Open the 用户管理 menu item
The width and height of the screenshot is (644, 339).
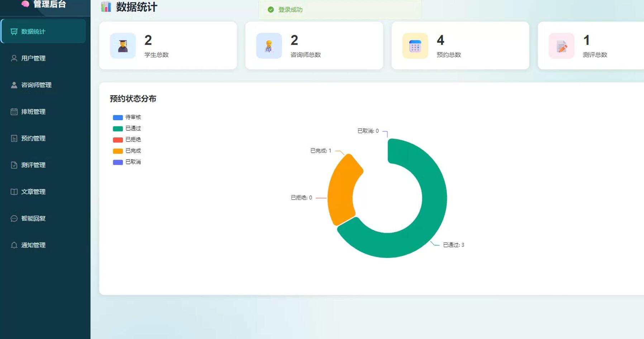(x=43, y=58)
